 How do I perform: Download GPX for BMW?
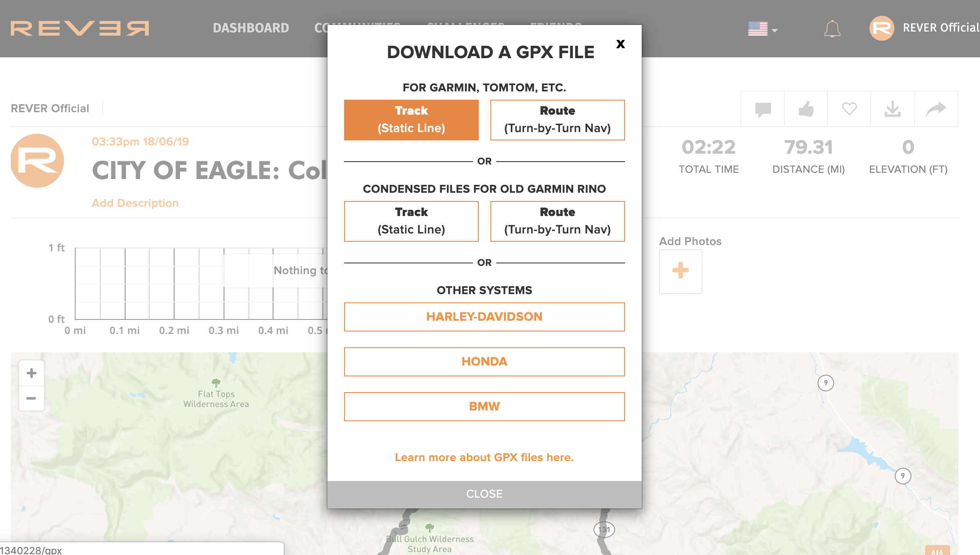pyautogui.click(x=485, y=407)
